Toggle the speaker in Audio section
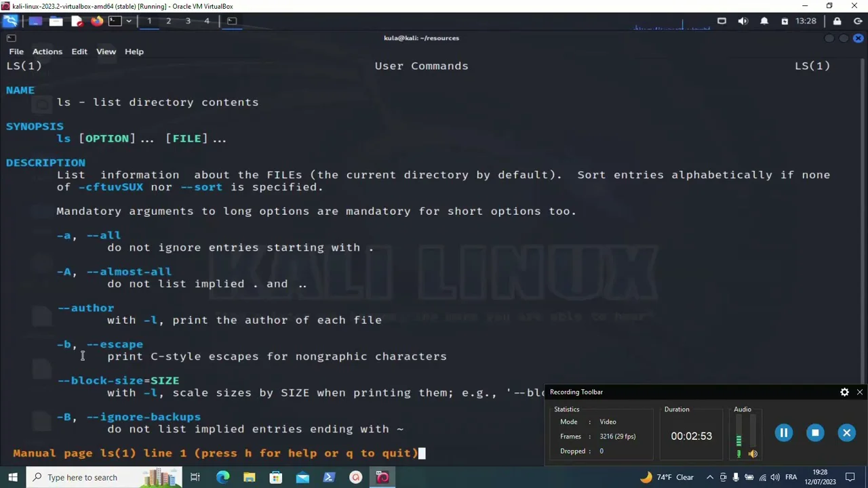868x488 pixels. [x=753, y=454]
